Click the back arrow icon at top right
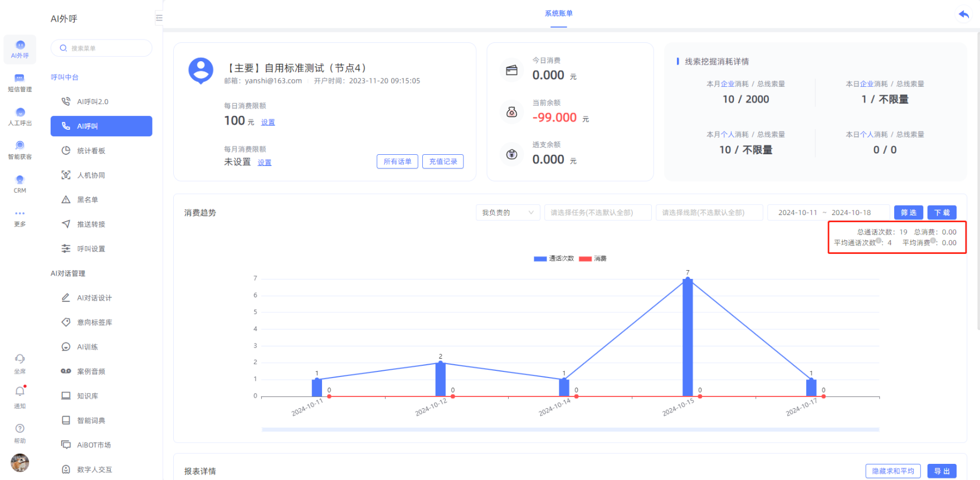Viewport: 980px width, 480px height. point(963,14)
